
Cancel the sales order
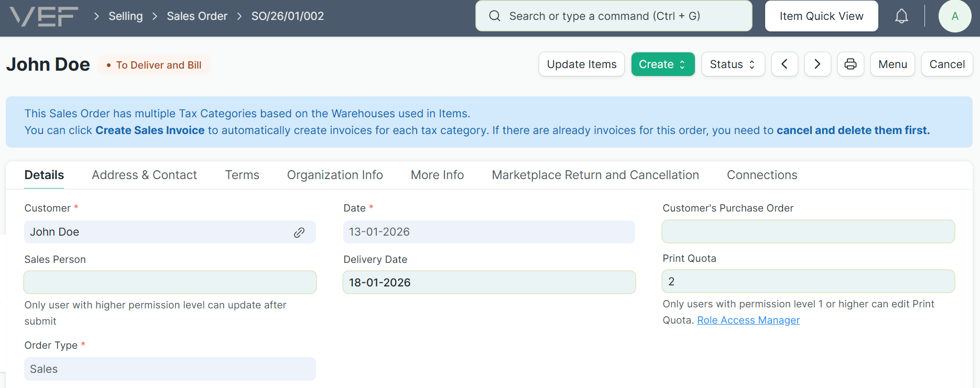click(946, 64)
